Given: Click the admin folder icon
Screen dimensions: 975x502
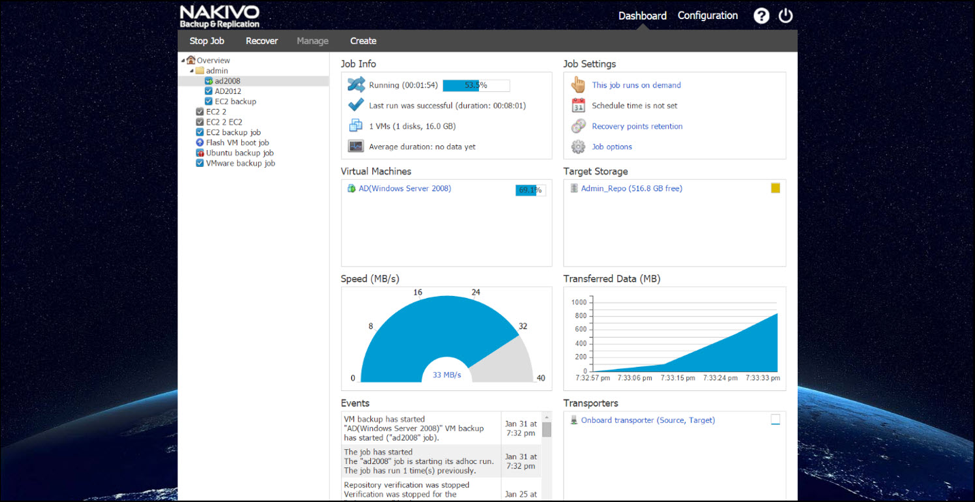Looking at the screenshot, I should click(x=200, y=71).
